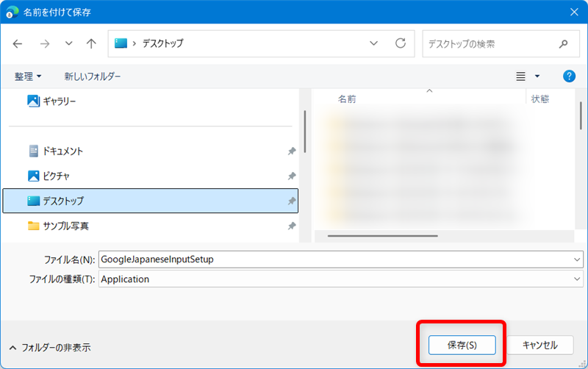
Task: Click the pin icon beside ドキュメント
Action: point(291,151)
